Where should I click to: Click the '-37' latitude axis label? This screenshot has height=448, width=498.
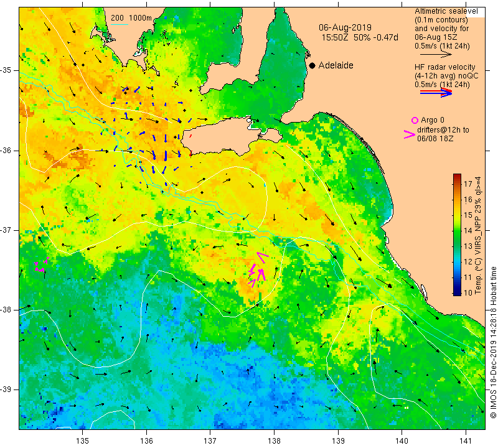6,230
